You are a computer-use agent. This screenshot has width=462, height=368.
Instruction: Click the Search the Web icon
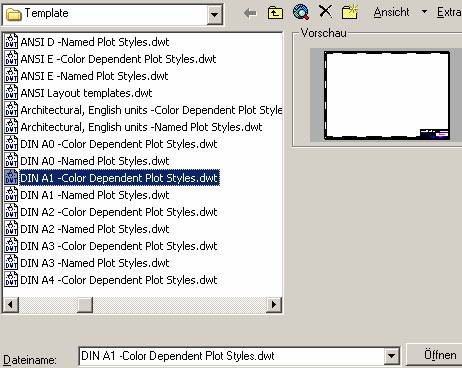[x=301, y=12]
